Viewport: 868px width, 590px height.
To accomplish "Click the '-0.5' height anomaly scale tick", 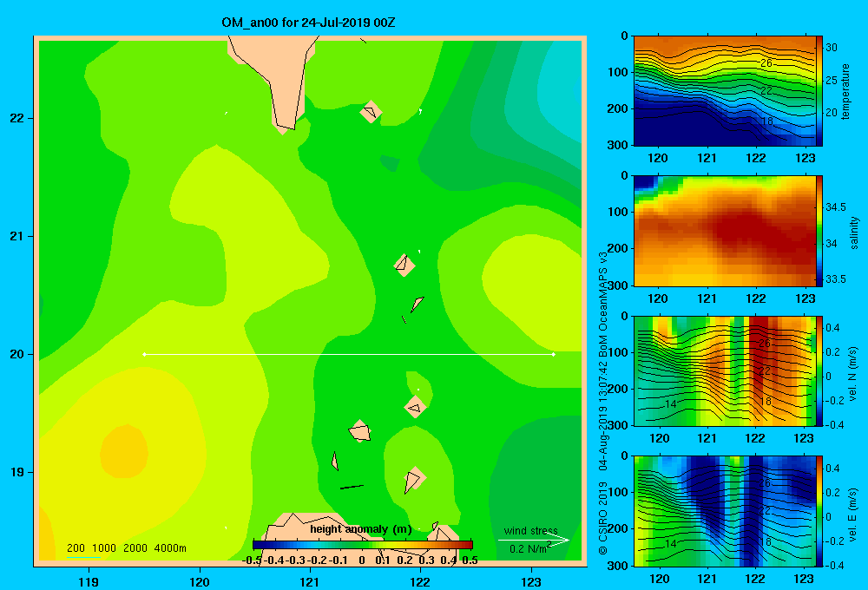I will 252,560.
